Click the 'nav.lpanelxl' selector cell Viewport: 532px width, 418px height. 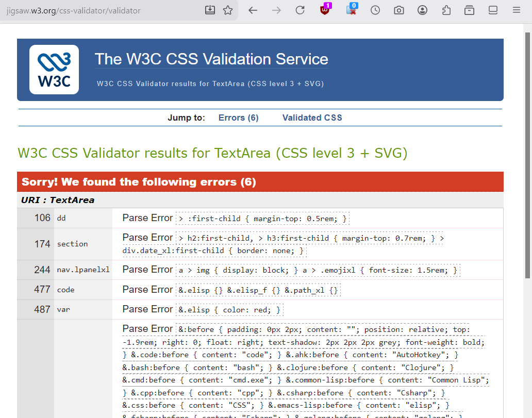click(83, 270)
